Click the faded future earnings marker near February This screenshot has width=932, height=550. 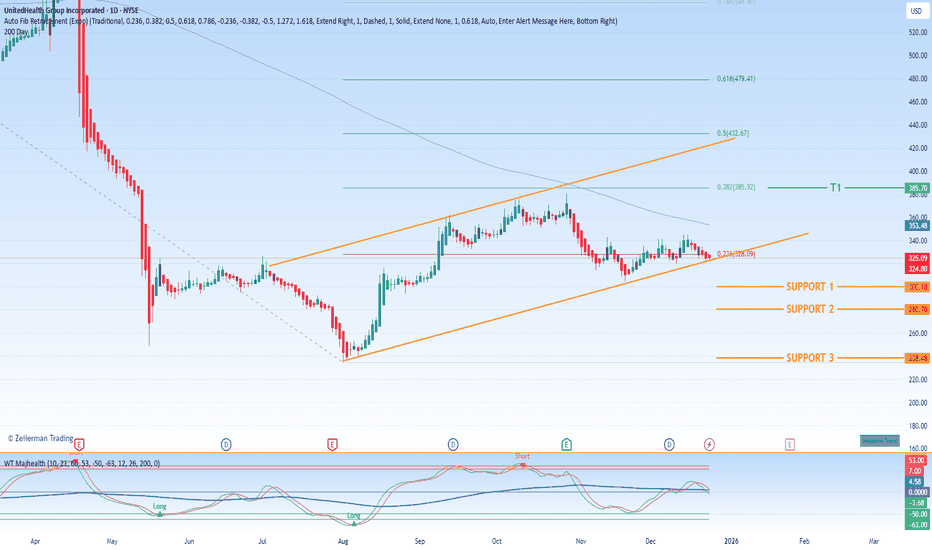pyautogui.click(x=789, y=442)
